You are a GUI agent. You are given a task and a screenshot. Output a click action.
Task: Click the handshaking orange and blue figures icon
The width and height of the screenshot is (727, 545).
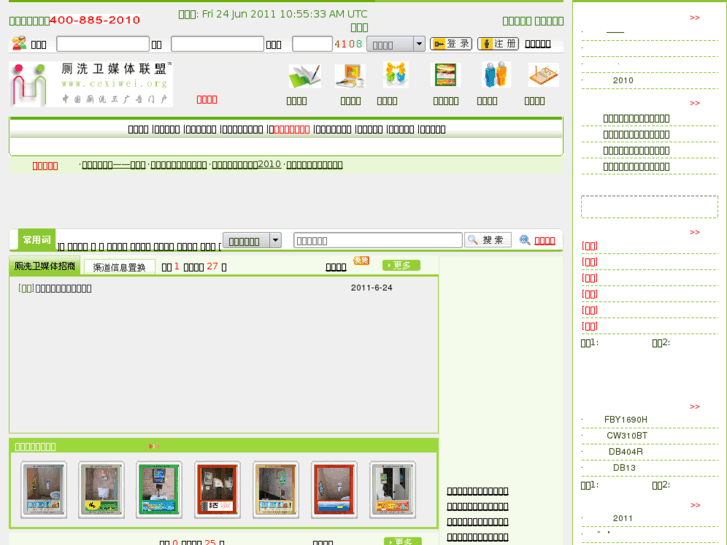(395, 75)
